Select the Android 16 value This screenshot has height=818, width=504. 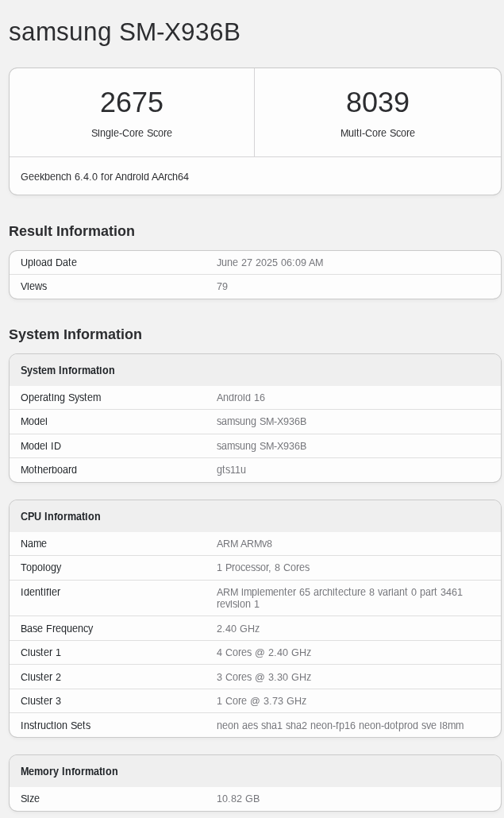pos(240,398)
